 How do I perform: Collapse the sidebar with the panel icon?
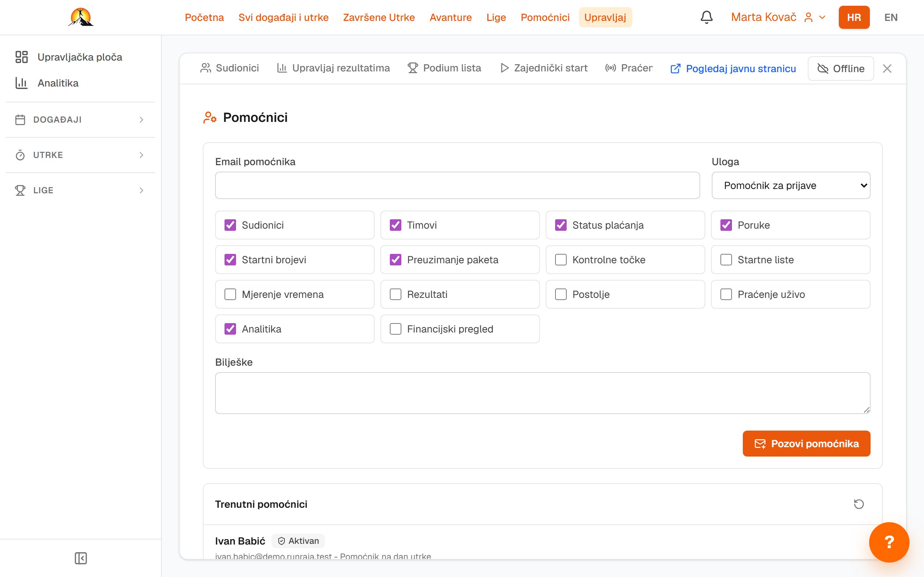[x=80, y=558]
